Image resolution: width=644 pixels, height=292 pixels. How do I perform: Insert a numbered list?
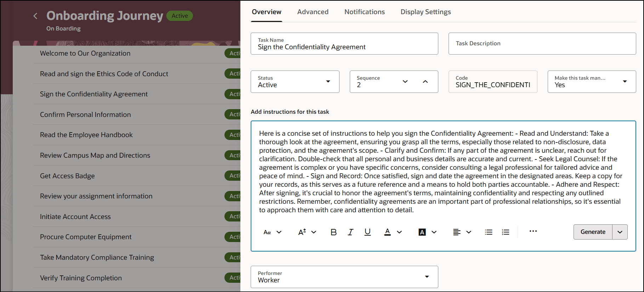point(506,232)
